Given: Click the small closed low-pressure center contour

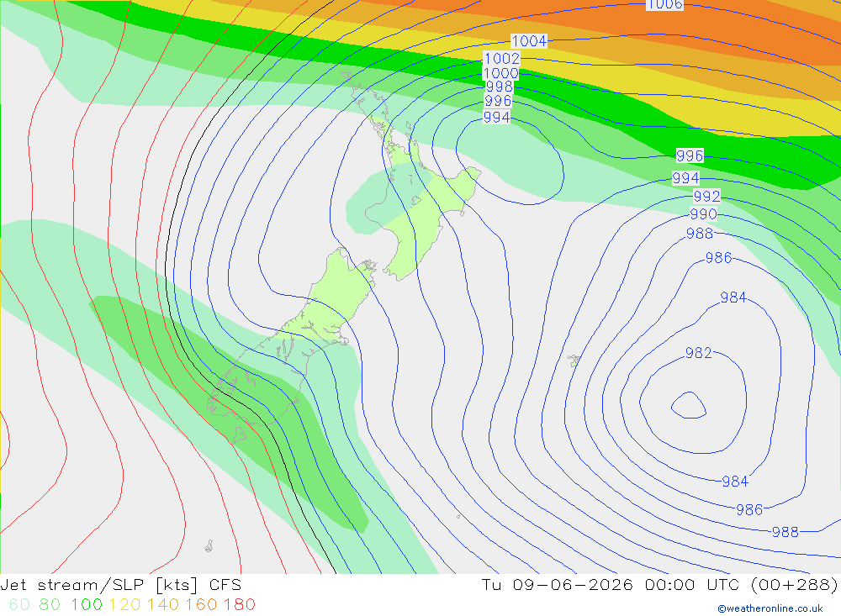Looking at the screenshot, I should tap(689, 405).
